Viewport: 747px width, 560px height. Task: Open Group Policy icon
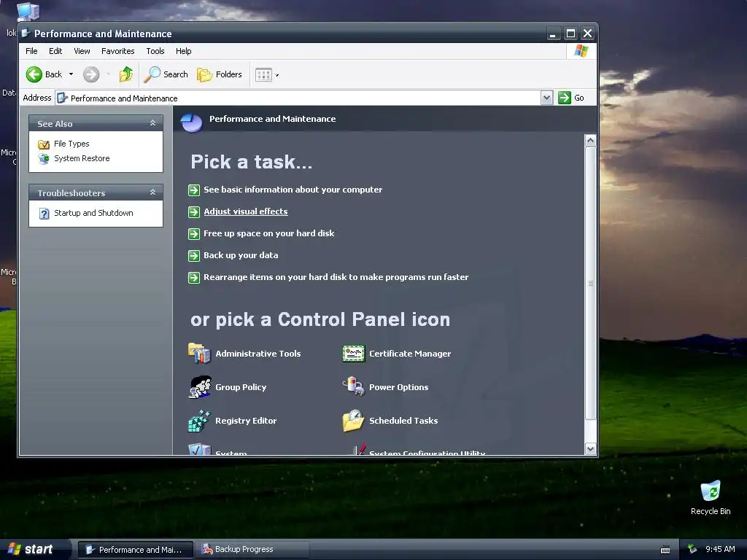[200, 386]
